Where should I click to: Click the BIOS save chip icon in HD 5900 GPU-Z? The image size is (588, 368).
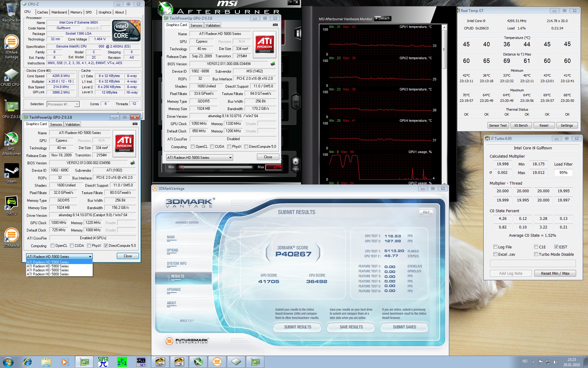(x=133, y=163)
